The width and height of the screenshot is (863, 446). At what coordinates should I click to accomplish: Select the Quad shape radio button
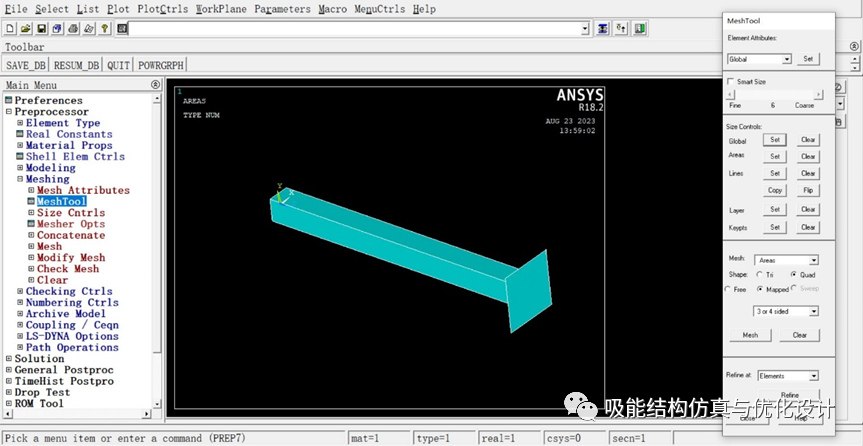point(794,274)
